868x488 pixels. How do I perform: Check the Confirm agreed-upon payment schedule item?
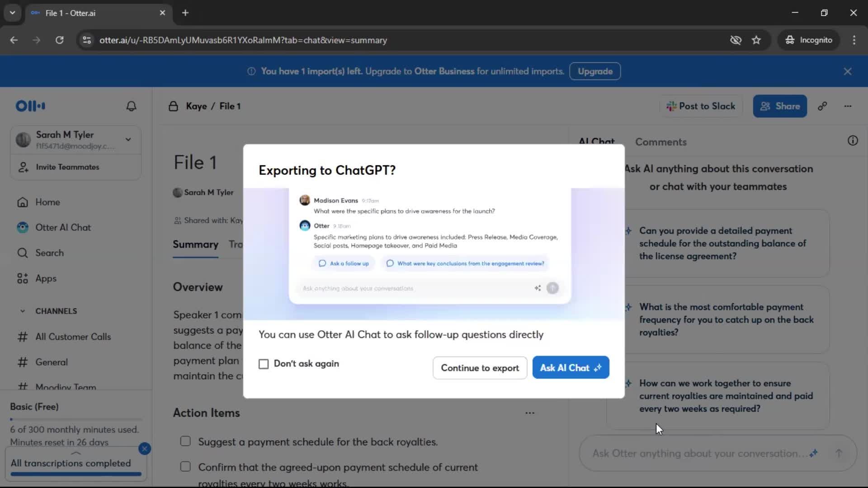coord(185,466)
